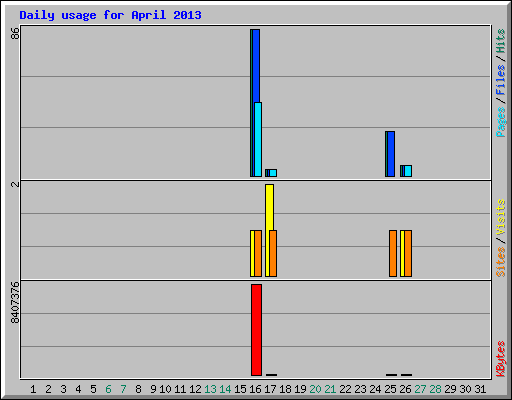Click the day '26' axis label

pyautogui.click(x=405, y=389)
